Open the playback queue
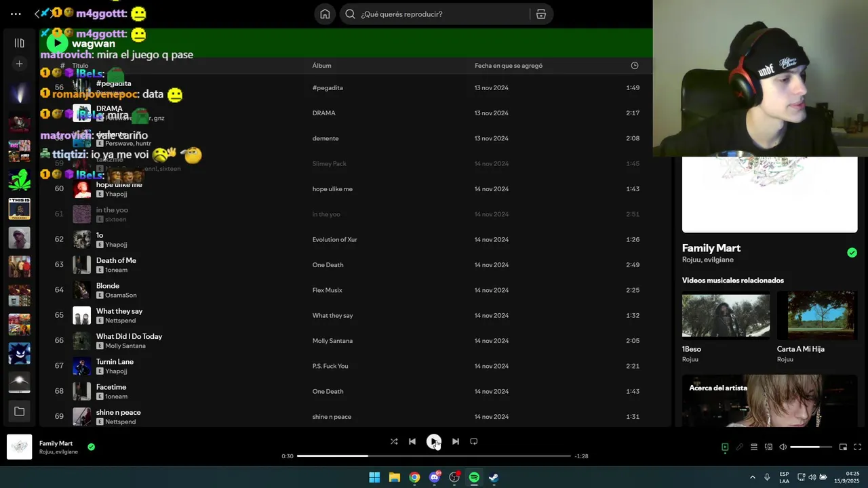 click(x=754, y=447)
